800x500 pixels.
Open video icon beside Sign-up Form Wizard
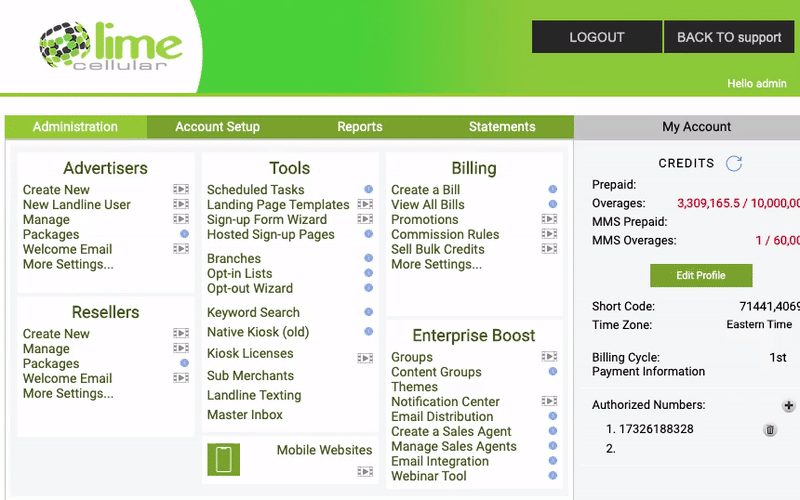(x=365, y=219)
